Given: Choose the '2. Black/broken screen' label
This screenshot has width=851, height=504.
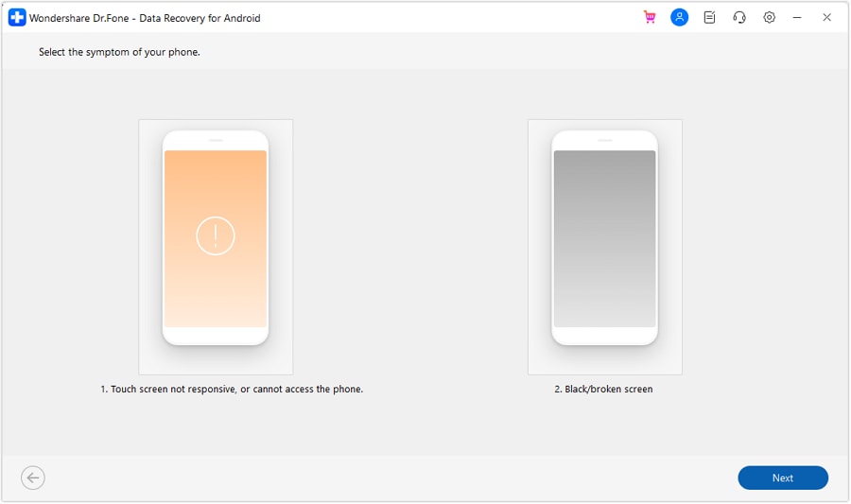Looking at the screenshot, I should pos(603,389).
